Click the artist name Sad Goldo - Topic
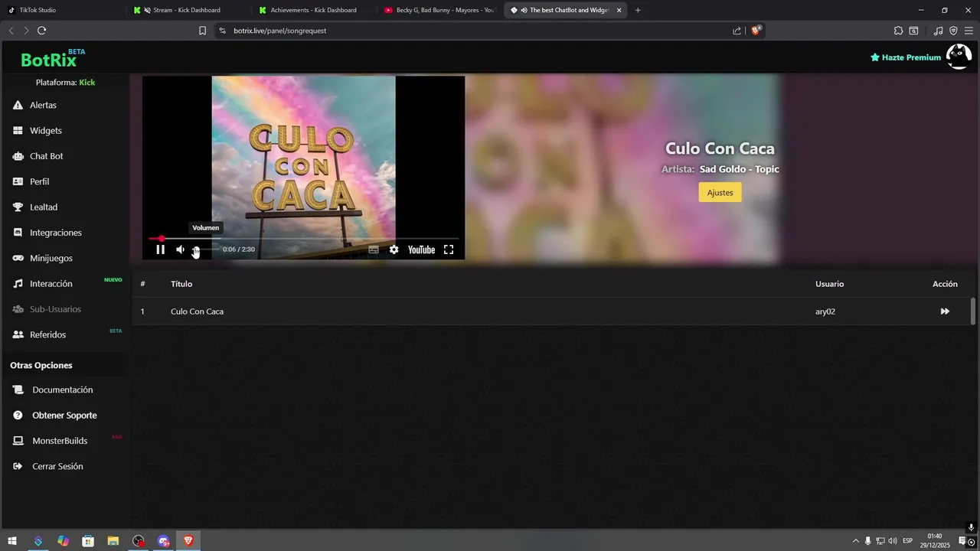Image resolution: width=980 pixels, height=551 pixels. coord(739,169)
